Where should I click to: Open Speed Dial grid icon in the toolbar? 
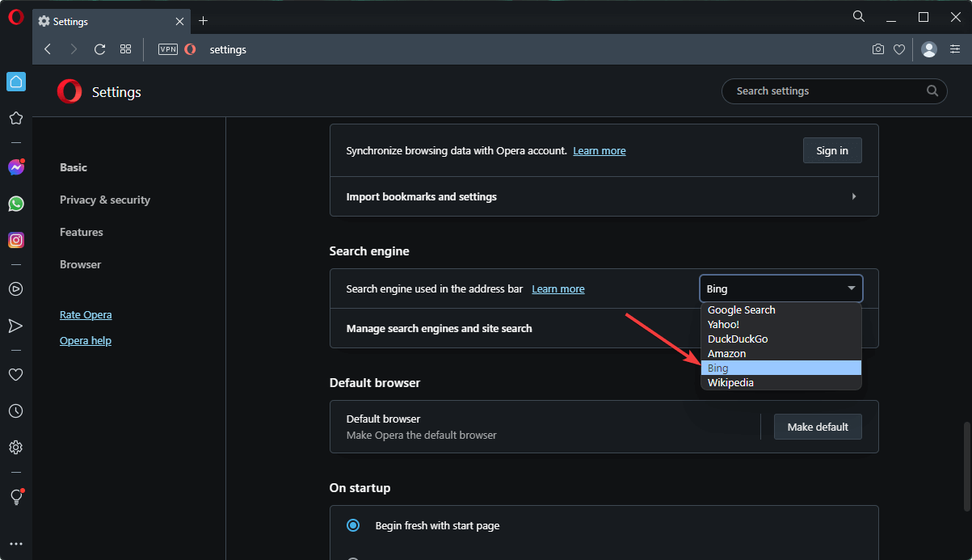click(x=125, y=49)
